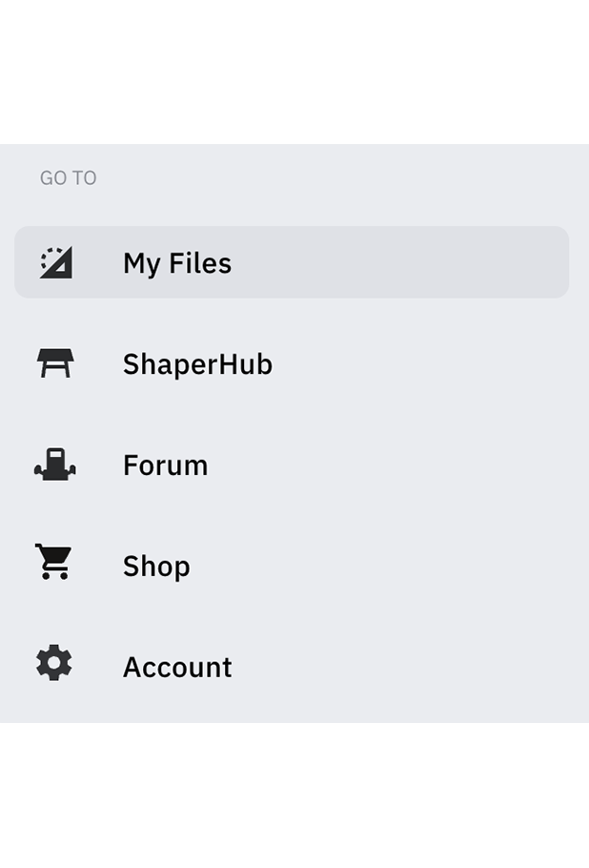The image size is (589, 868).
Task: Tap the design drawing icon beside My Files
Action: pyautogui.click(x=54, y=262)
